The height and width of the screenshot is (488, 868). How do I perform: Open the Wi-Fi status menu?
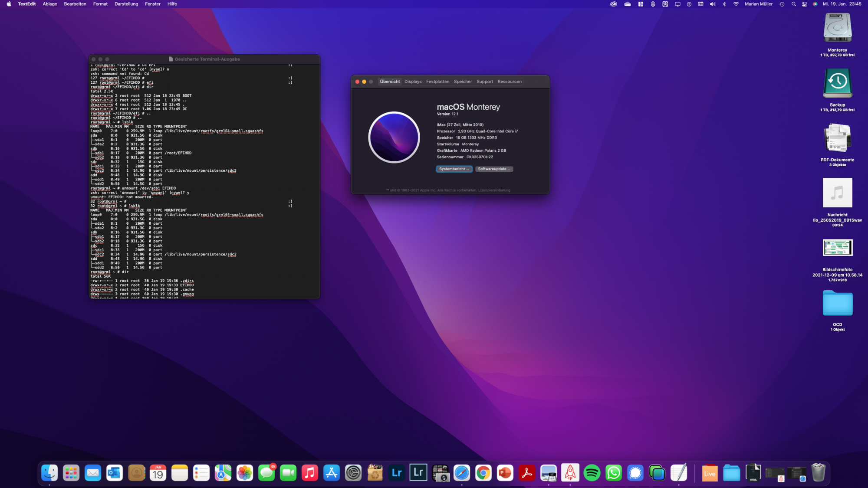pos(736,4)
